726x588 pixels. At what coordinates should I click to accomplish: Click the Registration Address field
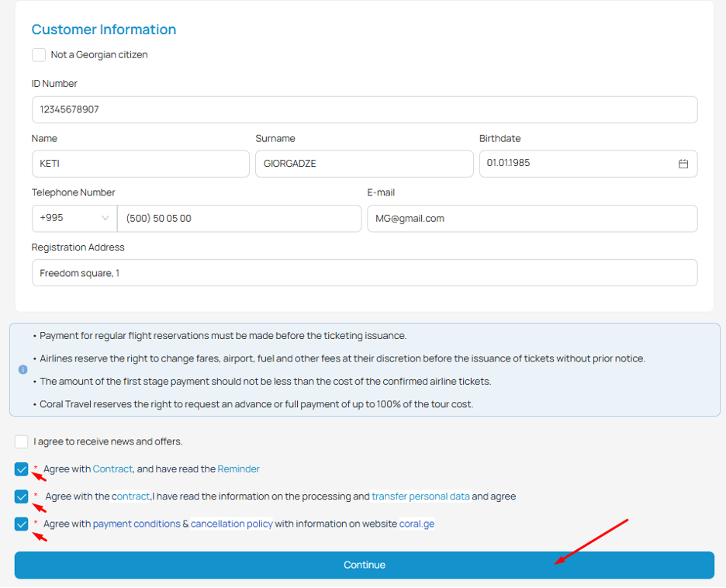(x=364, y=272)
